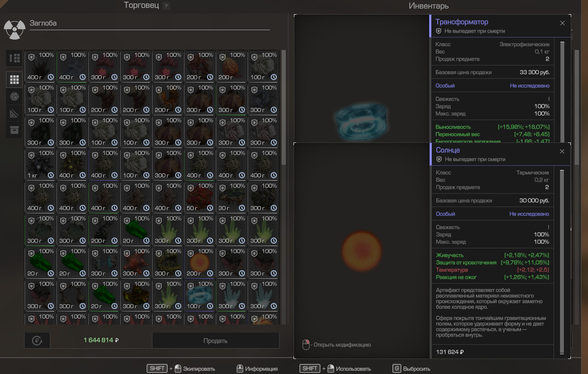This screenshot has height=374, width=588.
Task: Click the Солнце description panel scrollbar
Action: pos(562,258)
